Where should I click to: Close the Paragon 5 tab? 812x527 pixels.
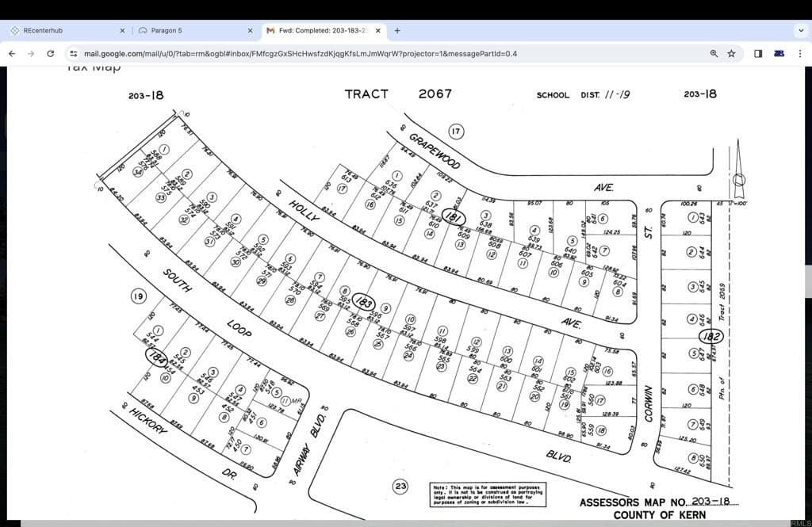[250, 30]
